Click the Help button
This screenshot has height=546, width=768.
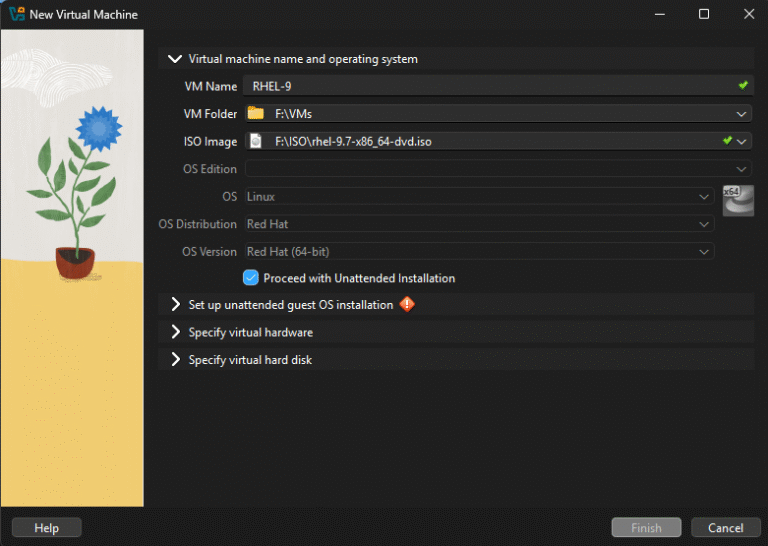click(46, 528)
